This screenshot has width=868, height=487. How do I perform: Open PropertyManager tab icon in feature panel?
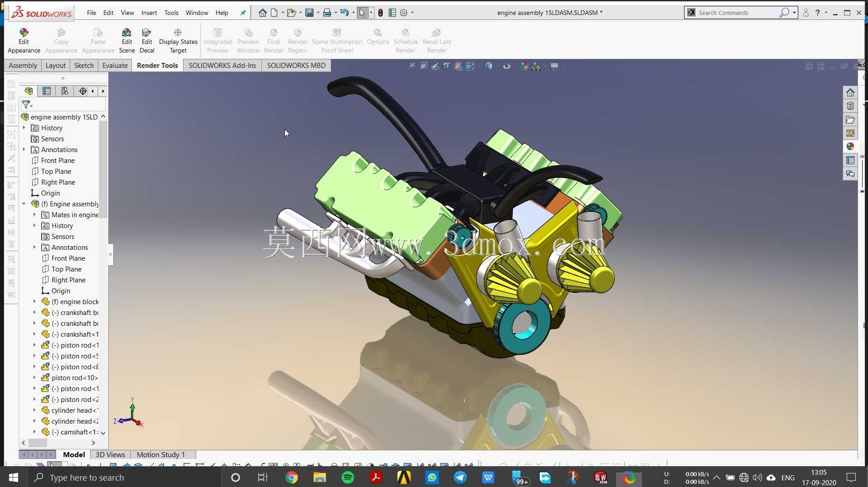47,91
